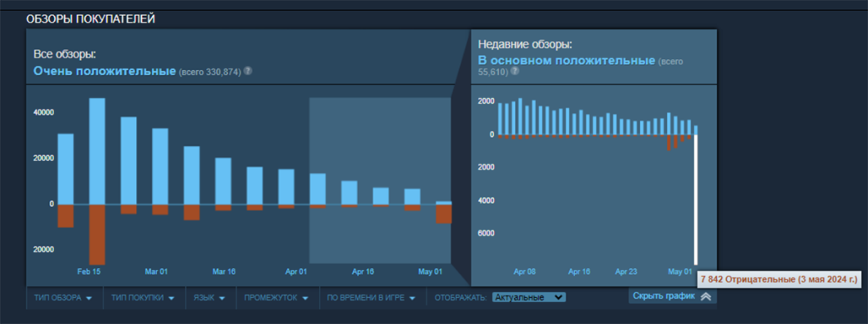868x324 pixels.
Task: Click the double chevron icon on Скрыть график
Action: (705, 297)
